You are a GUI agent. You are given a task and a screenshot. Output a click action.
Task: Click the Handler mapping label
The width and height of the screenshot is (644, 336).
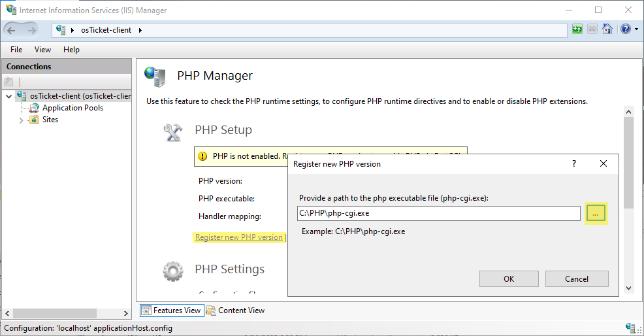pos(230,216)
